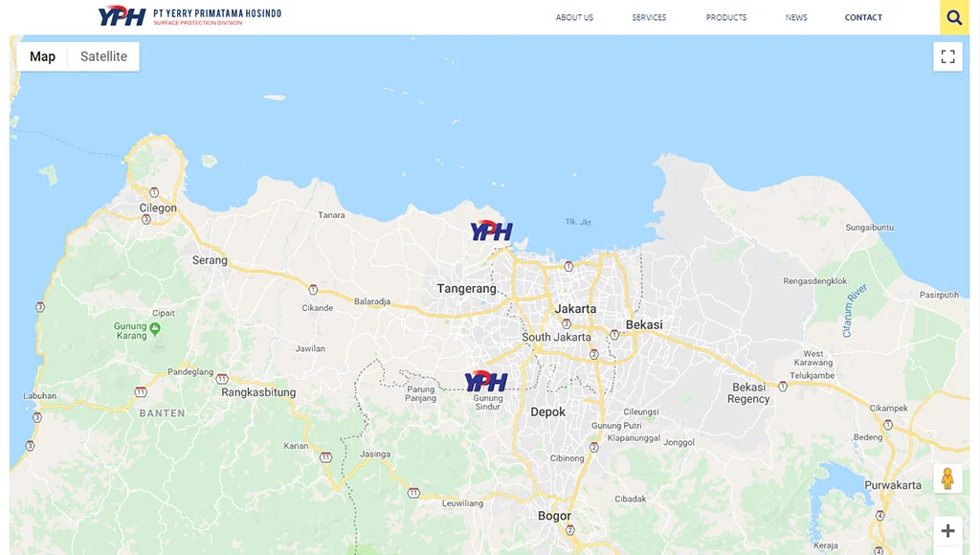This screenshot has width=980, height=555.
Task: Switch to Satellite map view
Action: coord(103,56)
